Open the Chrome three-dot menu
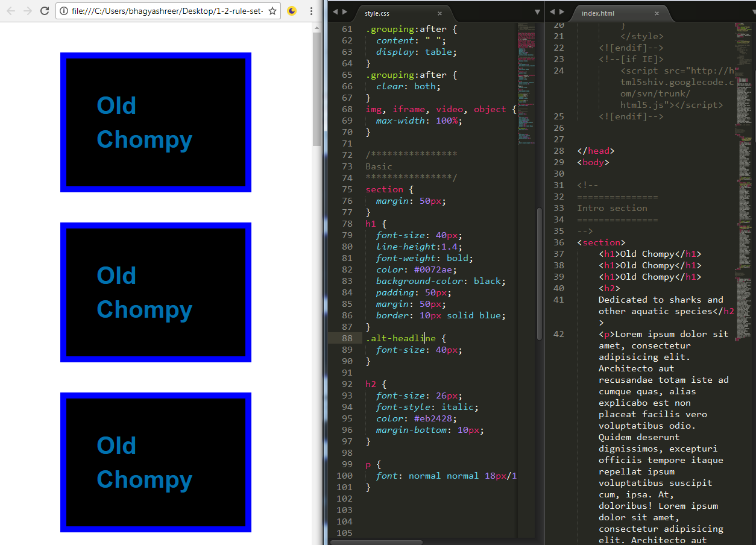Image resolution: width=756 pixels, height=545 pixels. [311, 11]
